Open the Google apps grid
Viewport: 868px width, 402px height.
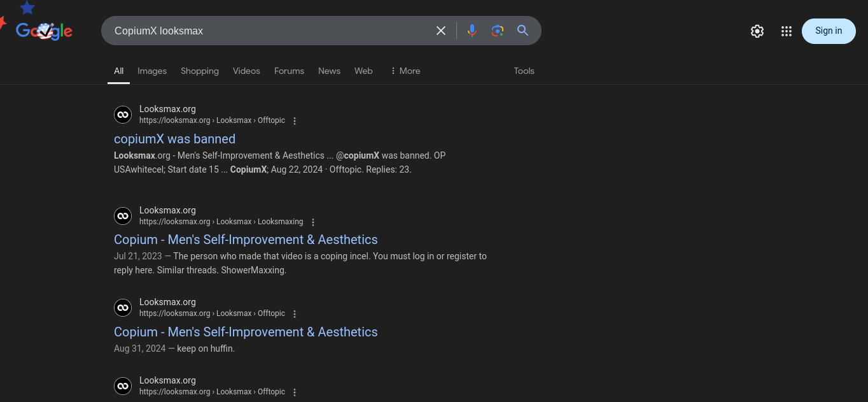(787, 31)
